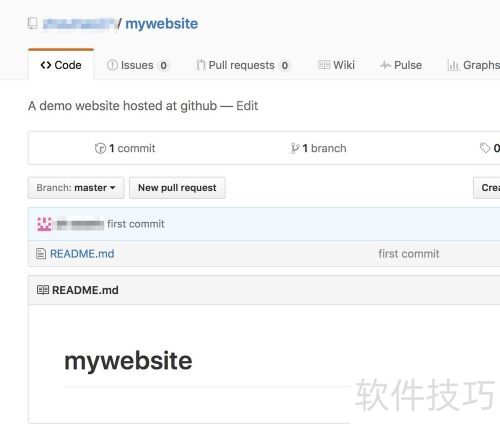The image size is (500, 432).
Task: Click the Pull requests merge icon
Action: tap(200, 65)
